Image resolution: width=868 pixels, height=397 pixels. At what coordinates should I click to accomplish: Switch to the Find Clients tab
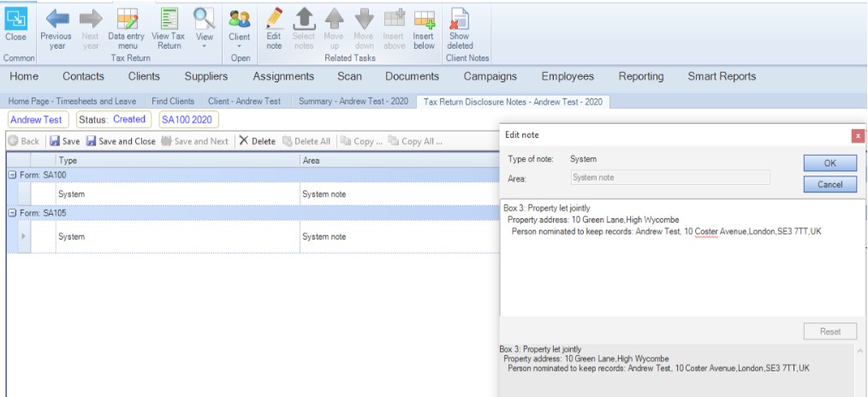173,101
